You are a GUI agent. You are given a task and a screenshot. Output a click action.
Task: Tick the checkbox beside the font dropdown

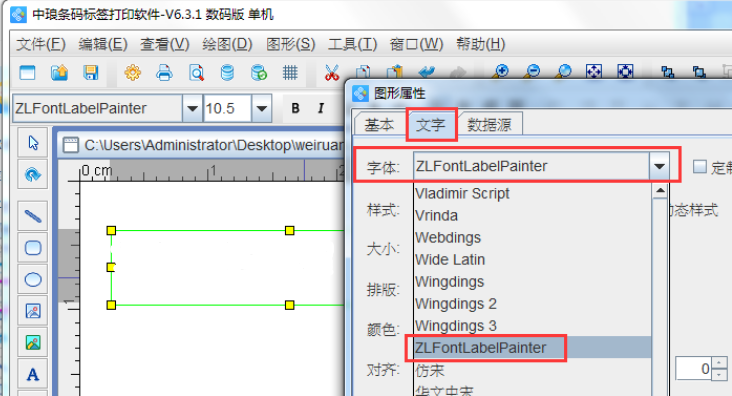point(699,167)
